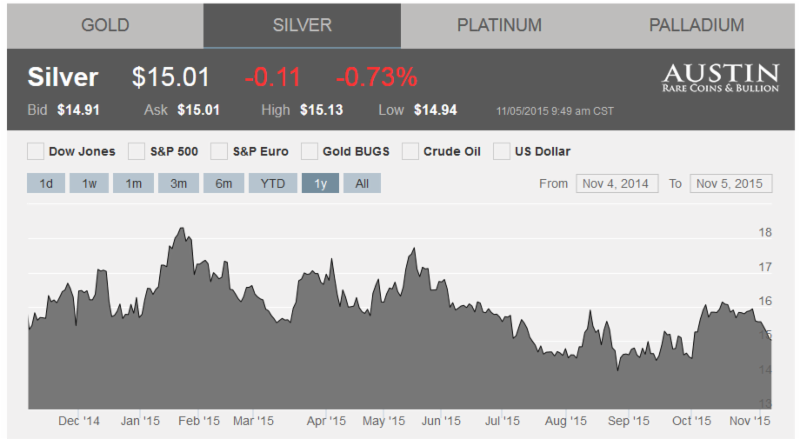The height and width of the screenshot is (439, 800).
Task: Show All historical data
Action: click(x=362, y=184)
